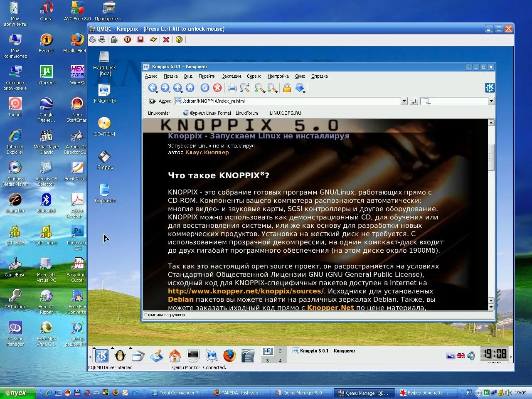Expand the address bar URL dropdown

click(x=404, y=101)
